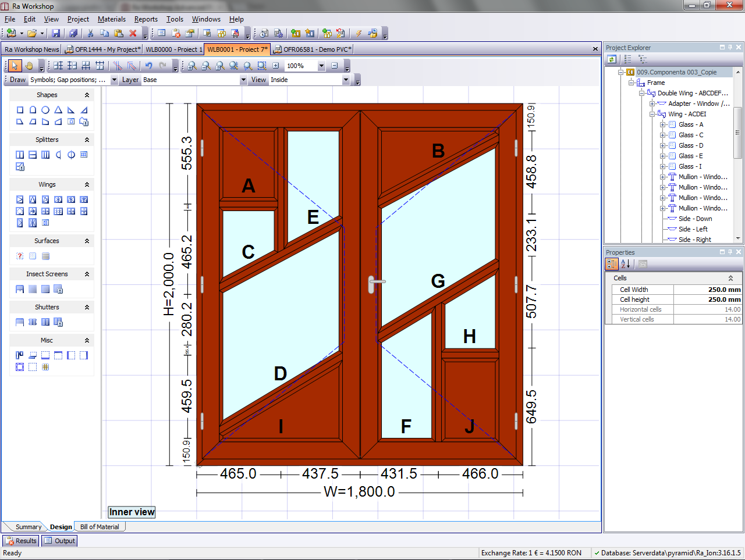
Task: Click the Project Explorer scrollbar thumb
Action: point(738,133)
